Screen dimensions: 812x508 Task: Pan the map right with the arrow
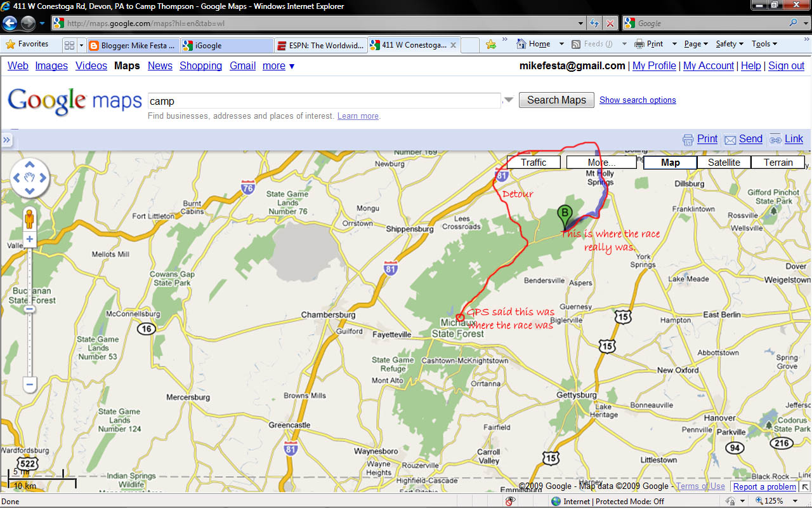click(x=42, y=178)
